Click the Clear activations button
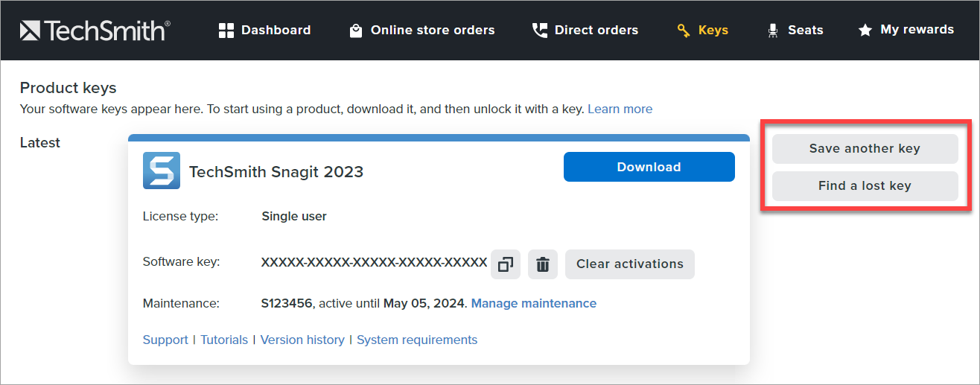Screen dimensions: 980x385 pyautogui.click(x=629, y=264)
